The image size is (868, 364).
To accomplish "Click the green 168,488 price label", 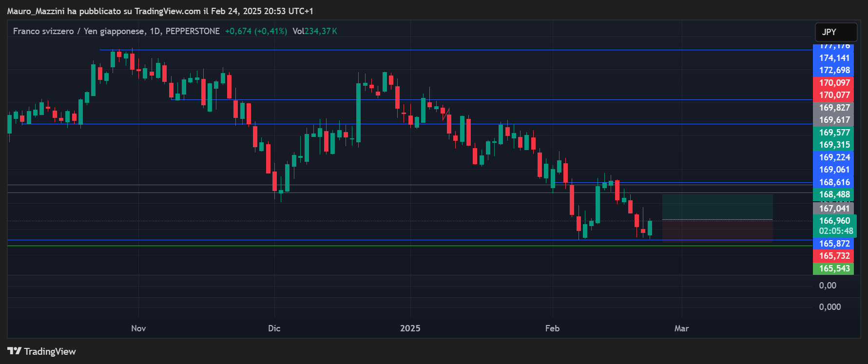I will (833, 194).
